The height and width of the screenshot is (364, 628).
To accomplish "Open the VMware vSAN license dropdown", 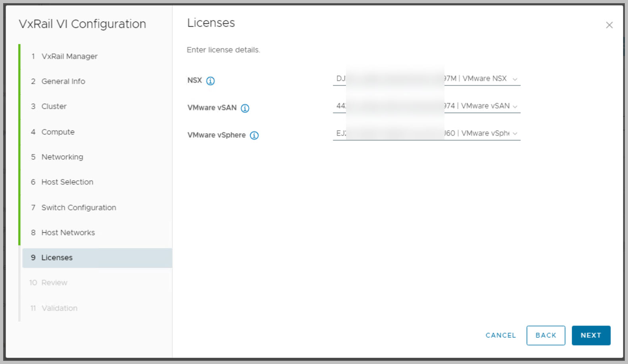I will pos(427,106).
